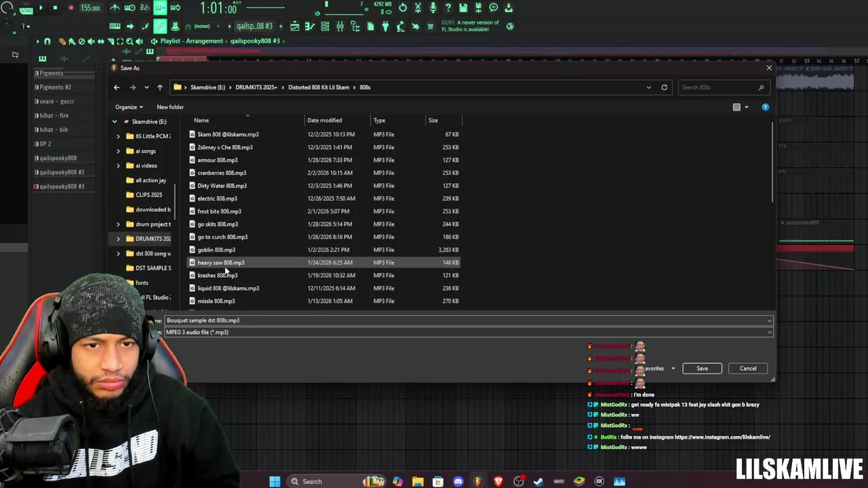Click Distorted 808 Kit Lil $kam in path
This screenshot has width=868, height=488.
pos(318,87)
